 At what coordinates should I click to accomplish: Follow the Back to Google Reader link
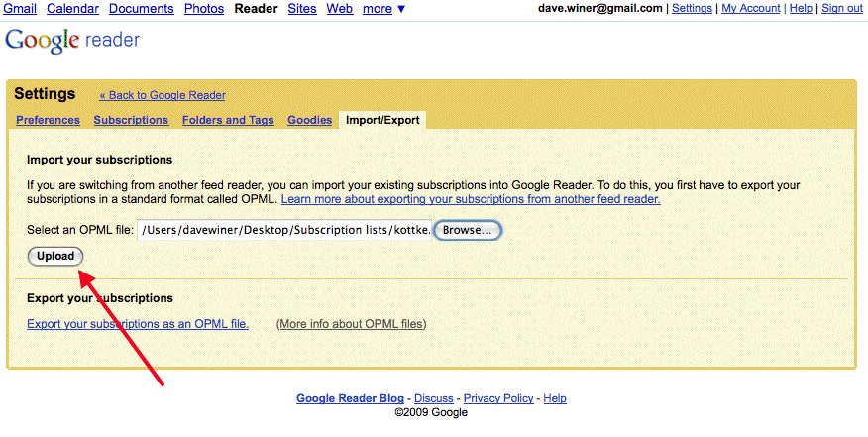(x=163, y=95)
